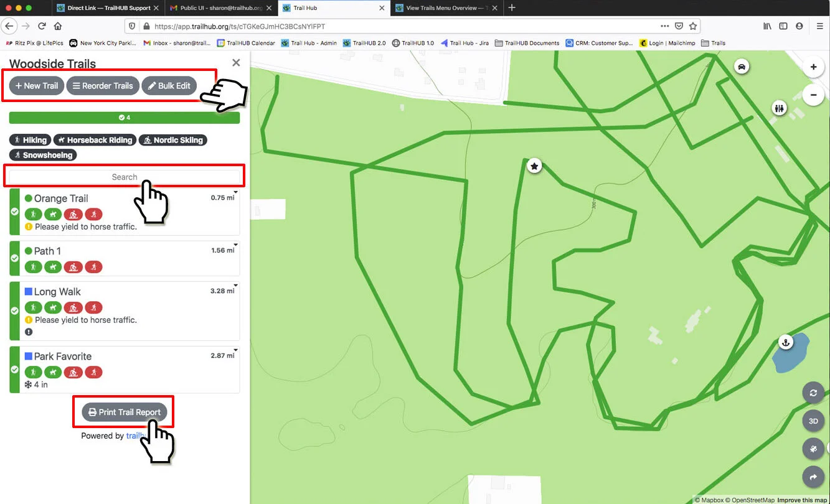This screenshot has width=830, height=504.
Task: Toggle the Snowshoeing filter
Action: point(43,155)
